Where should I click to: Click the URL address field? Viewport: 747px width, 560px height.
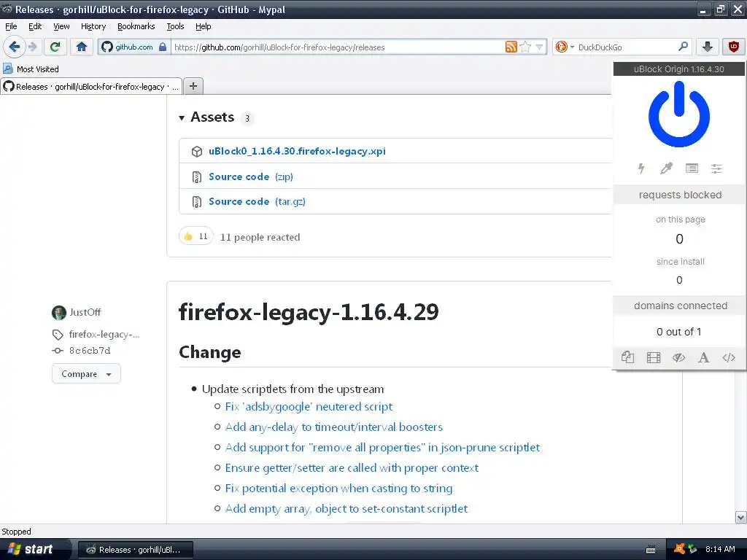(337, 47)
